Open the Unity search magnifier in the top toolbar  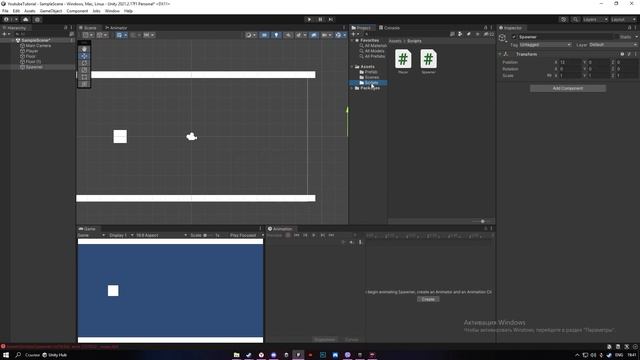pos(575,19)
